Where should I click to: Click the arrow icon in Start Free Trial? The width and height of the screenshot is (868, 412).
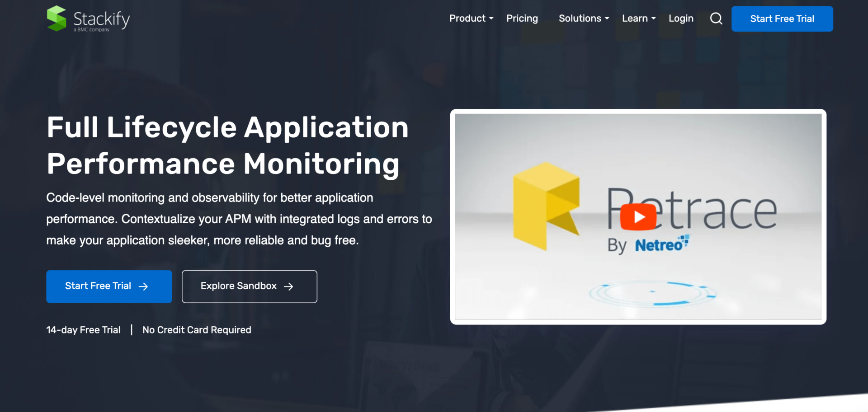tap(144, 286)
